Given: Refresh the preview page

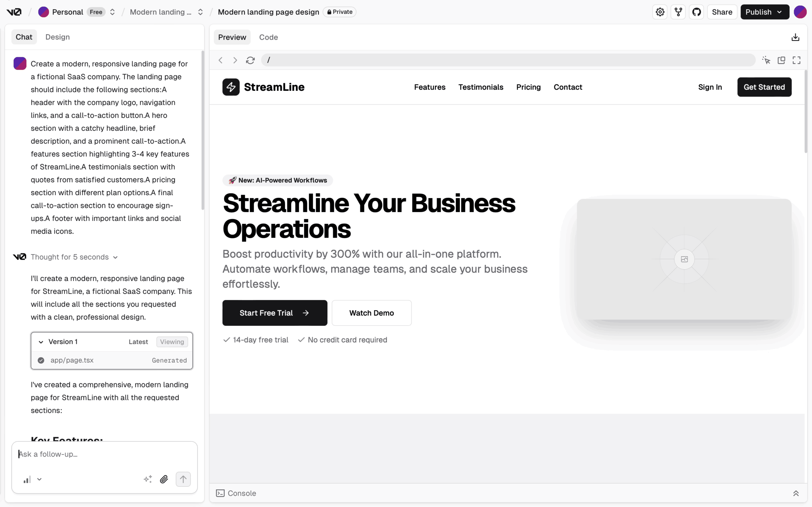Looking at the screenshot, I should (250, 60).
